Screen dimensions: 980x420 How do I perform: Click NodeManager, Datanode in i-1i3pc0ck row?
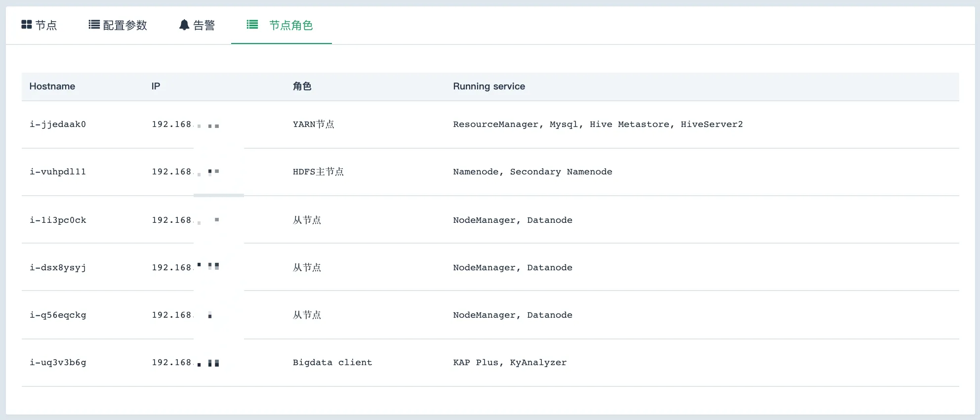point(513,220)
